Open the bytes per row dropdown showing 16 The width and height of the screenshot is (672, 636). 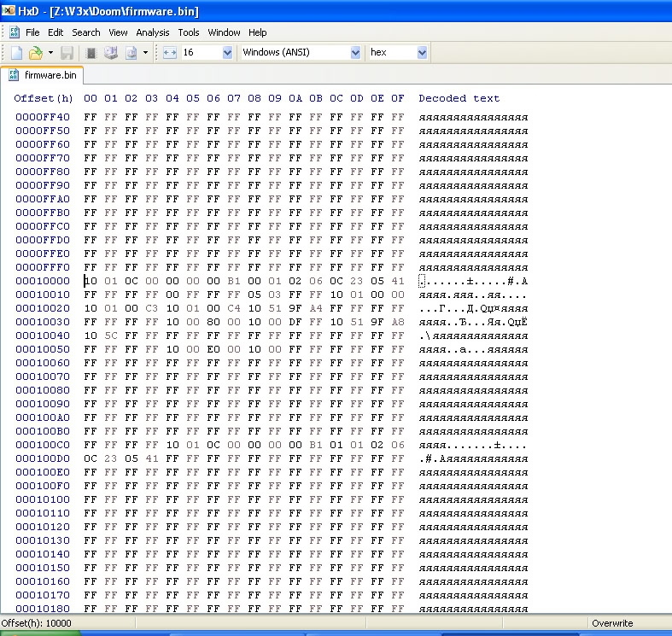pos(227,53)
